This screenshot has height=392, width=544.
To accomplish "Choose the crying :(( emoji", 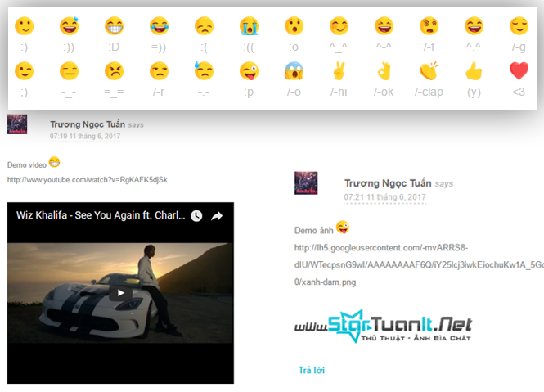I will point(249,26).
